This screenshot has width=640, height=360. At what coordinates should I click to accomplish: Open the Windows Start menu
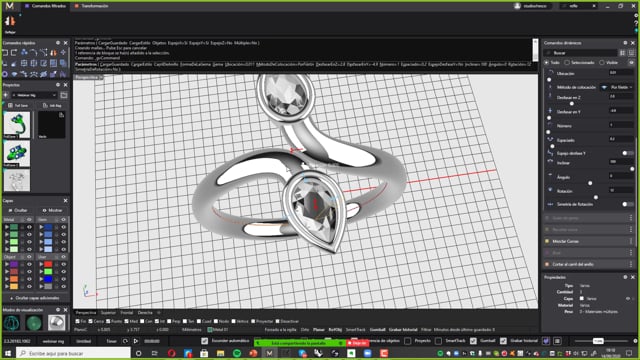[7, 353]
